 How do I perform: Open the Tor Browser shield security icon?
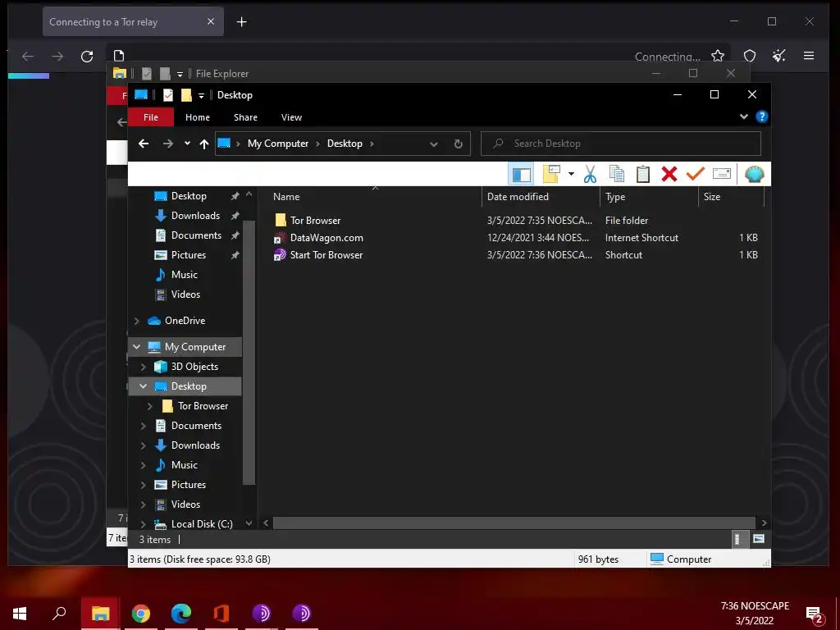click(750, 56)
